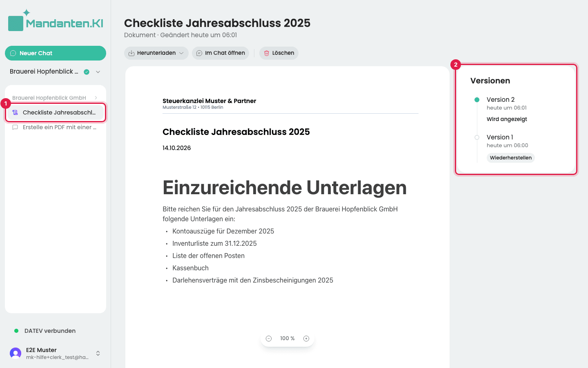Click the E2E Muster avatar
The height and width of the screenshot is (368, 588).
16,353
